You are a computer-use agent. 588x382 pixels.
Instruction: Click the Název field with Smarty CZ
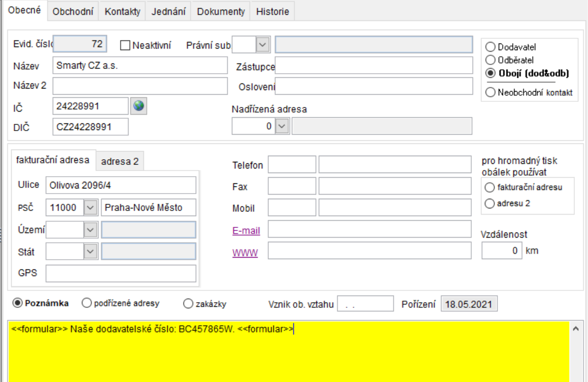click(x=139, y=66)
